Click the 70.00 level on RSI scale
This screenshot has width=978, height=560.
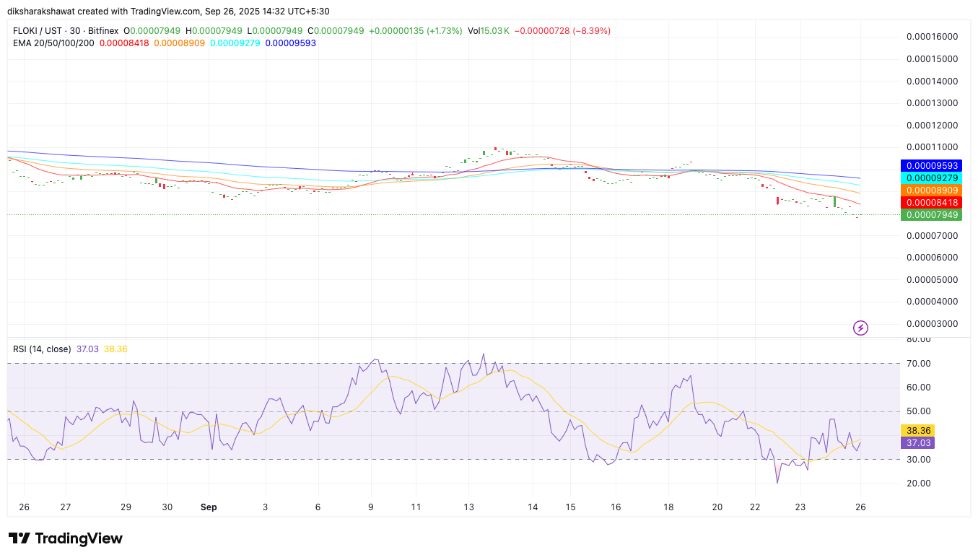(918, 363)
